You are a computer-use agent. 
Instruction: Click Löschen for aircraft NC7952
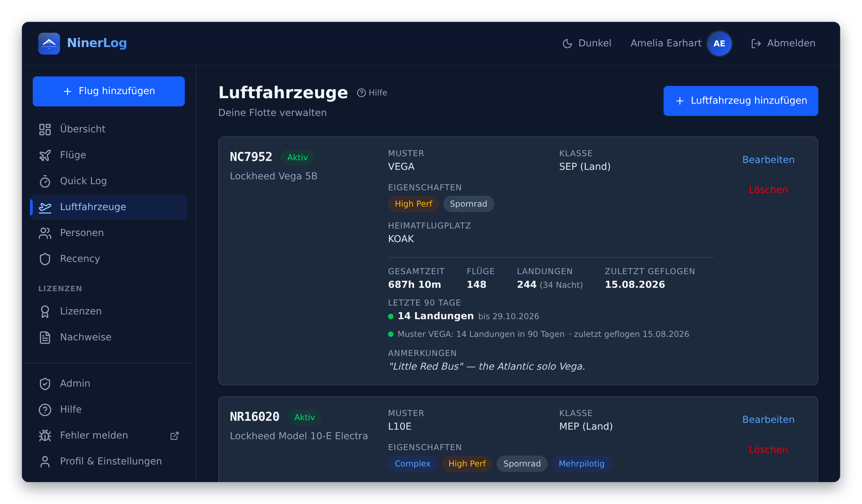point(768,190)
